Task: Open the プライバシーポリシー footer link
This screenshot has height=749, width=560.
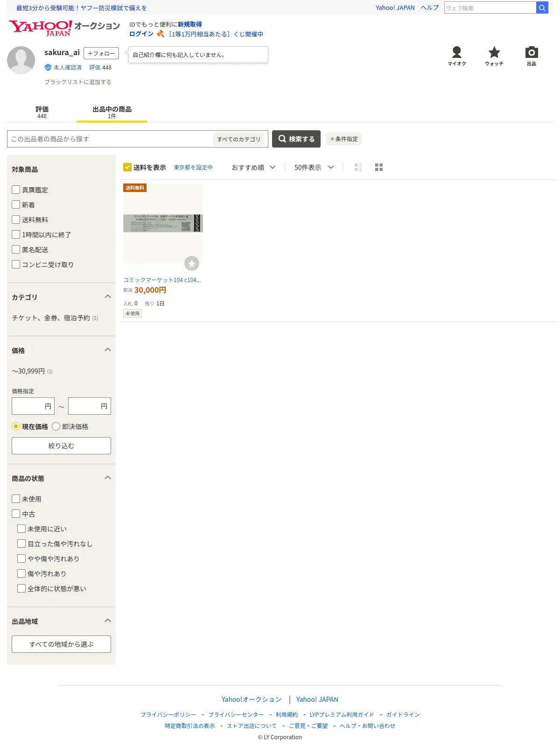Action: (168, 715)
